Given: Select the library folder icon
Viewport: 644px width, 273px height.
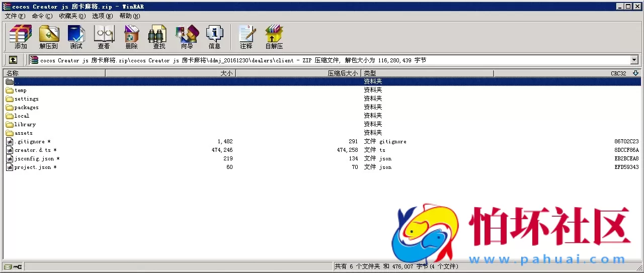Looking at the screenshot, I should pyautogui.click(x=9, y=125).
